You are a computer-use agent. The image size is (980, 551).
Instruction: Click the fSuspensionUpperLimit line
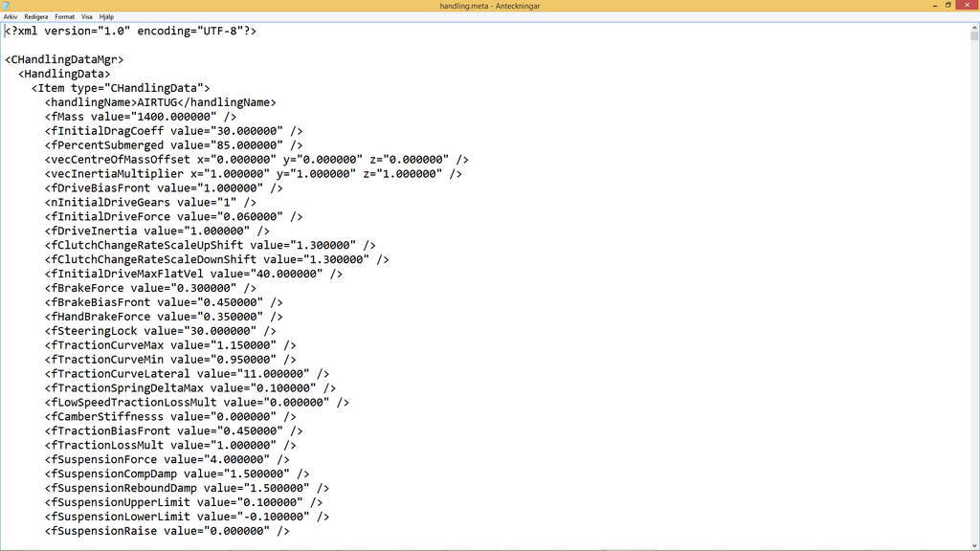(184, 502)
